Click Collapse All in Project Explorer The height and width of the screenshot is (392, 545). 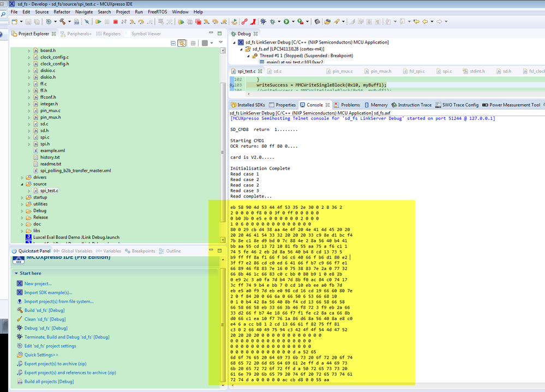[173, 43]
